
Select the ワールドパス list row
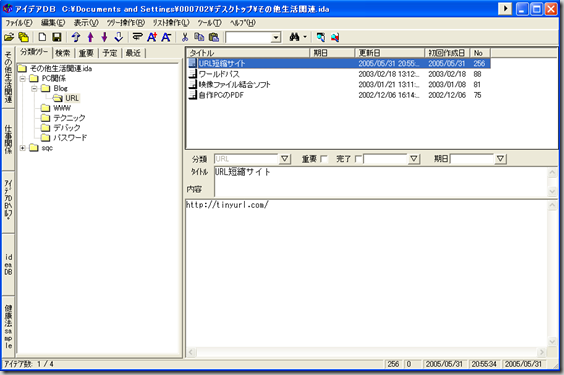[339, 74]
